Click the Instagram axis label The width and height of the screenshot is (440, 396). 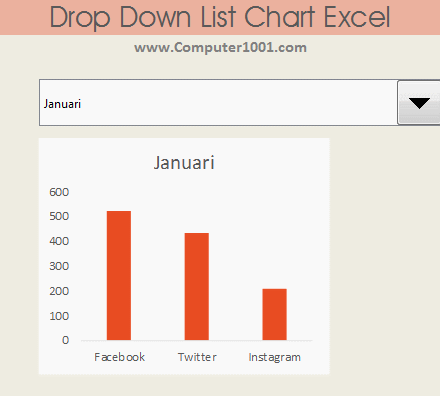click(274, 357)
